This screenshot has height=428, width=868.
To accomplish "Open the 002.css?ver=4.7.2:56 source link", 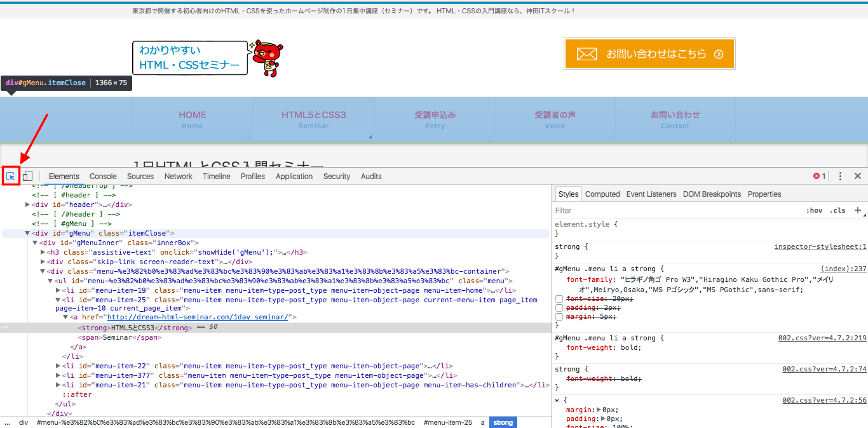I will click(x=824, y=400).
